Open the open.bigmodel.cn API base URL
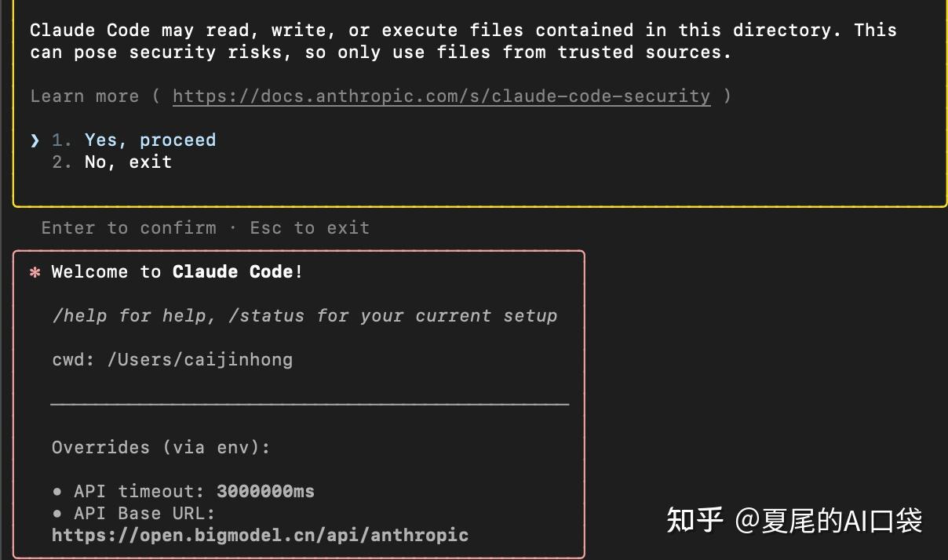The height and width of the screenshot is (560, 948). 260,536
